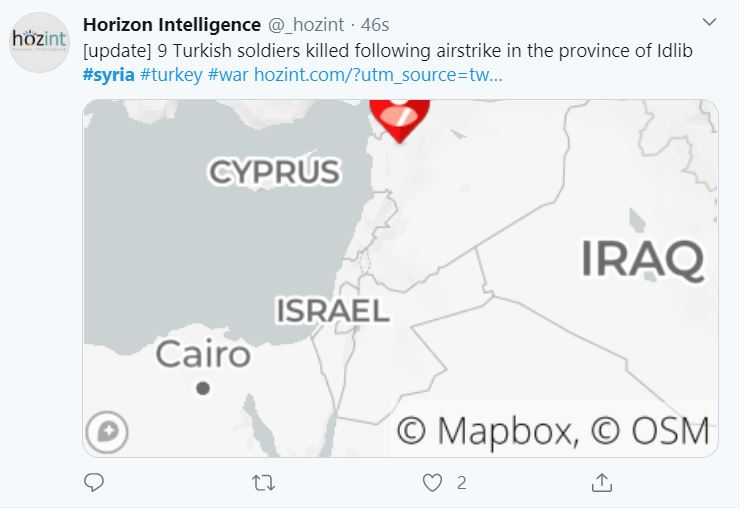Click the Cairo city dot on the map

pyautogui.click(x=203, y=388)
